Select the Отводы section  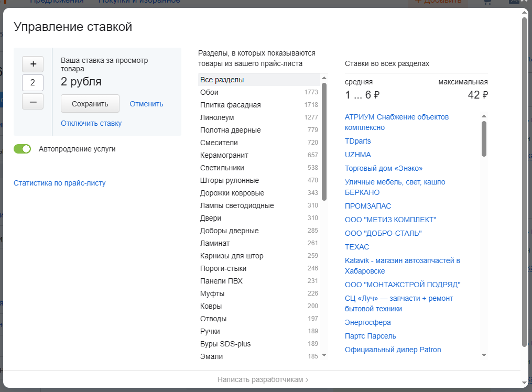click(x=259, y=318)
